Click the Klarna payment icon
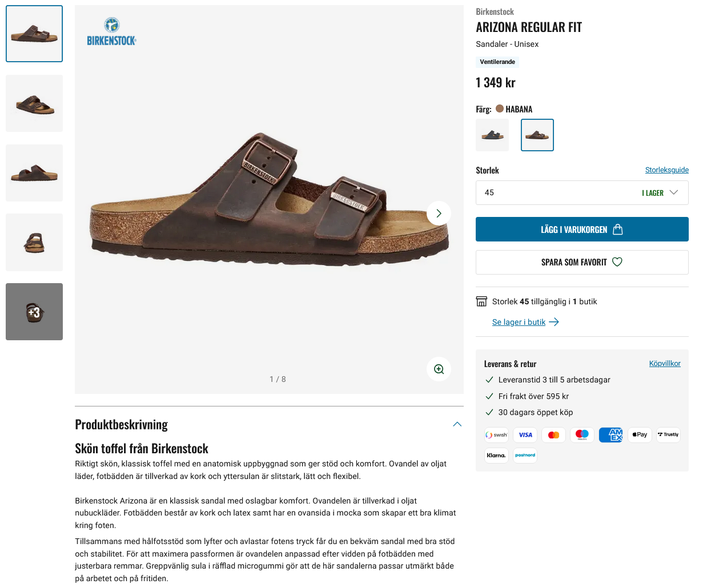The height and width of the screenshot is (588, 723). pos(496,456)
